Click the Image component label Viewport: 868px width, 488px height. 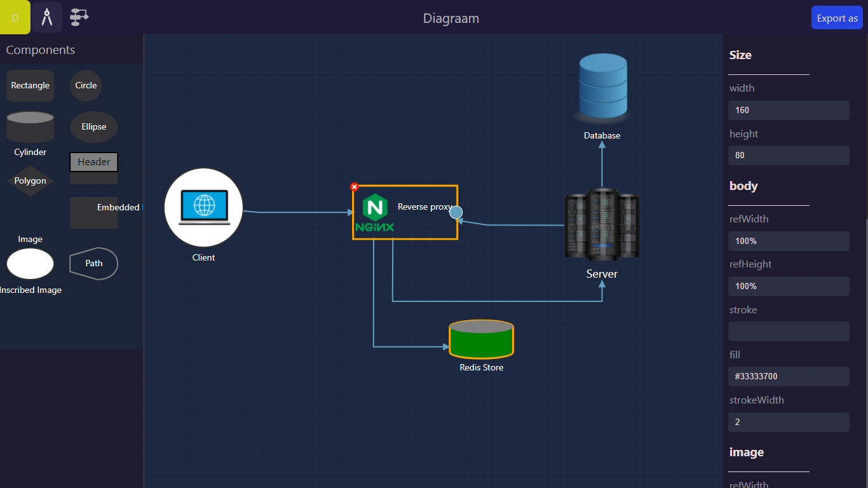(x=30, y=239)
